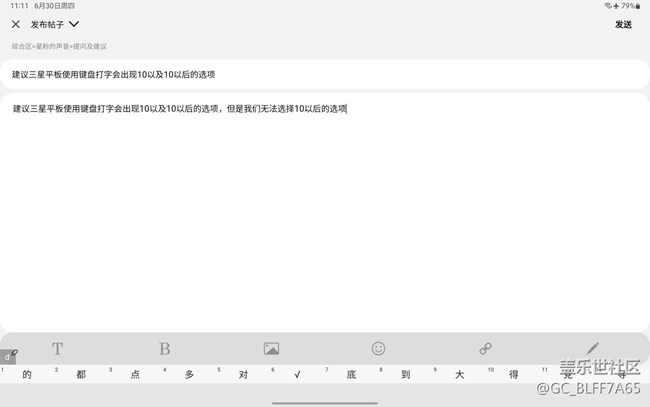The height and width of the screenshot is (407, 650).
Task: Close the post editor with the X
Action: pyautogui.click(x=16, y=24)
